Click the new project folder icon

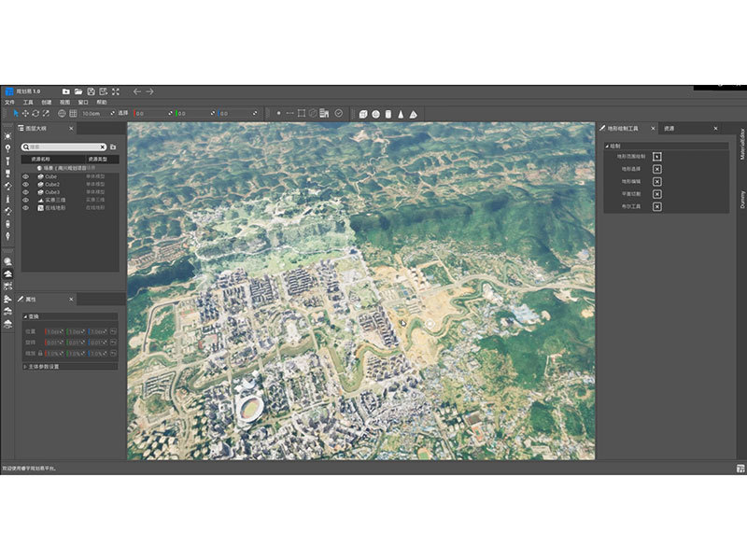(66, 91)
